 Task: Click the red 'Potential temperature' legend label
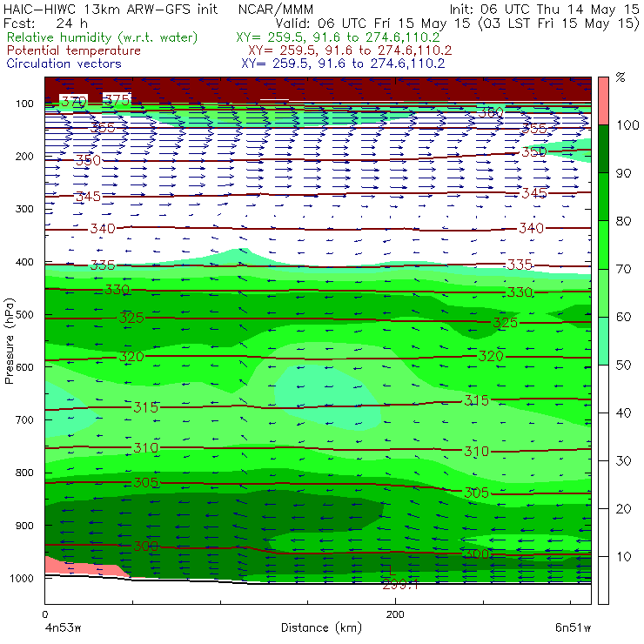click(x=73, y=50)
